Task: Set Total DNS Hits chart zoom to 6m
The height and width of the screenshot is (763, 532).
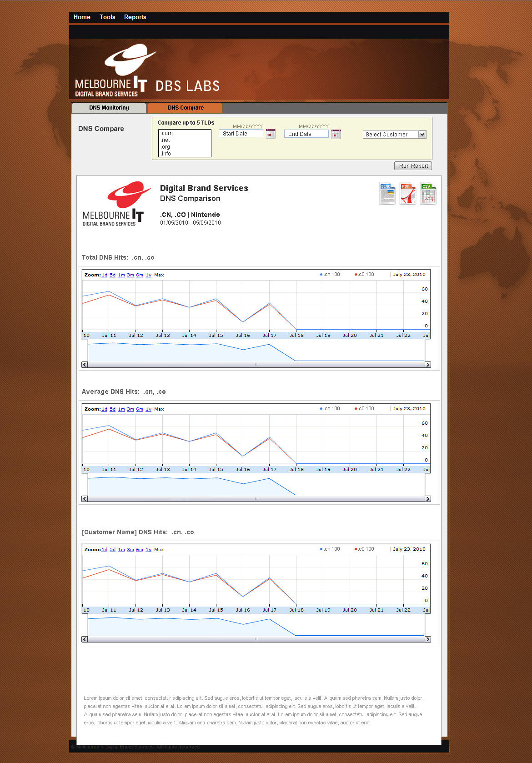Action: [140, 275]
